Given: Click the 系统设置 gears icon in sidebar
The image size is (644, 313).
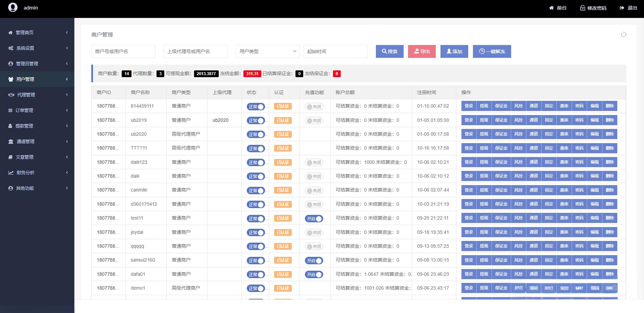Looking at the screenshot, I should pos(11,48).
